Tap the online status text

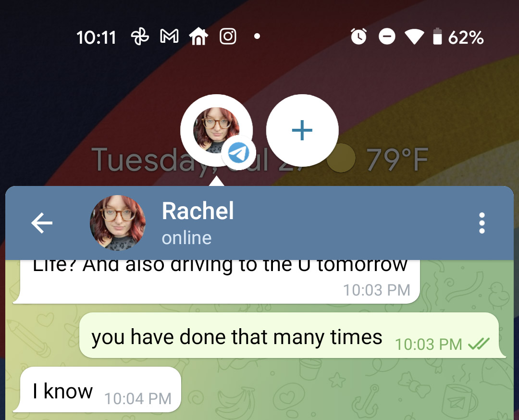[x=186, y=238]
